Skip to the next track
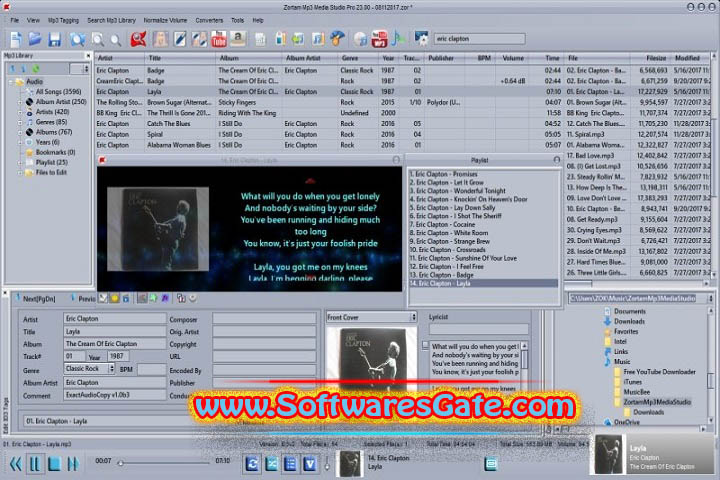The image size is (720, 480). [73, 464]
